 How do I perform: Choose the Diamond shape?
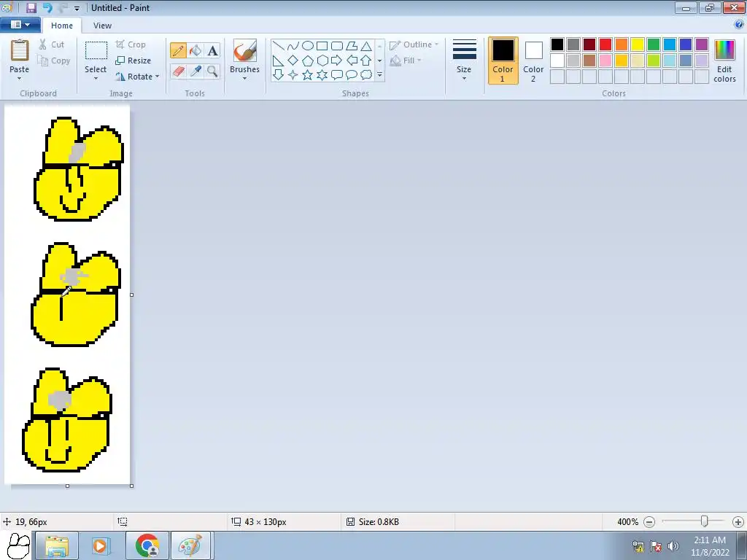click(x=293, y=61)
